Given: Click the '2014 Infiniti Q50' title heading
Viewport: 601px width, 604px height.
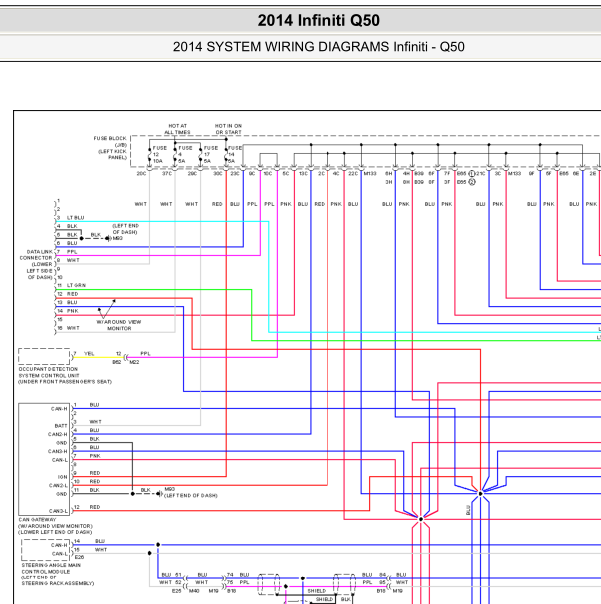Looking at the screenshot, I should tap(319, 20).
